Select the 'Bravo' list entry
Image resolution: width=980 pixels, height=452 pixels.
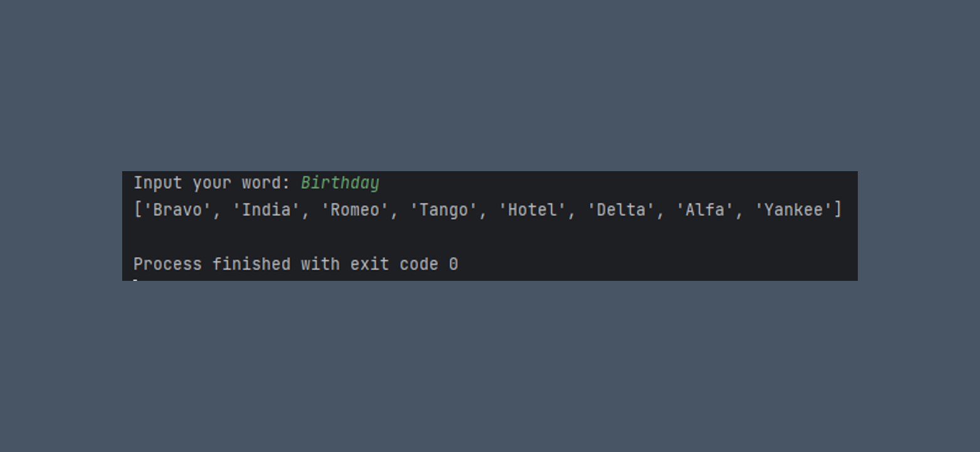pyautogui.click(x=177, y=210)
